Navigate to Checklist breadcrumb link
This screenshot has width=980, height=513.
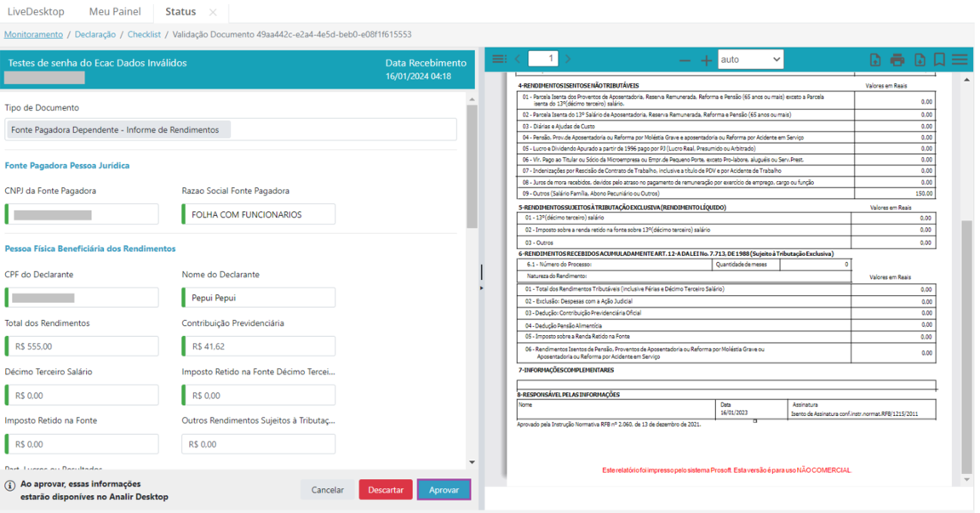(x=144, y=34)
